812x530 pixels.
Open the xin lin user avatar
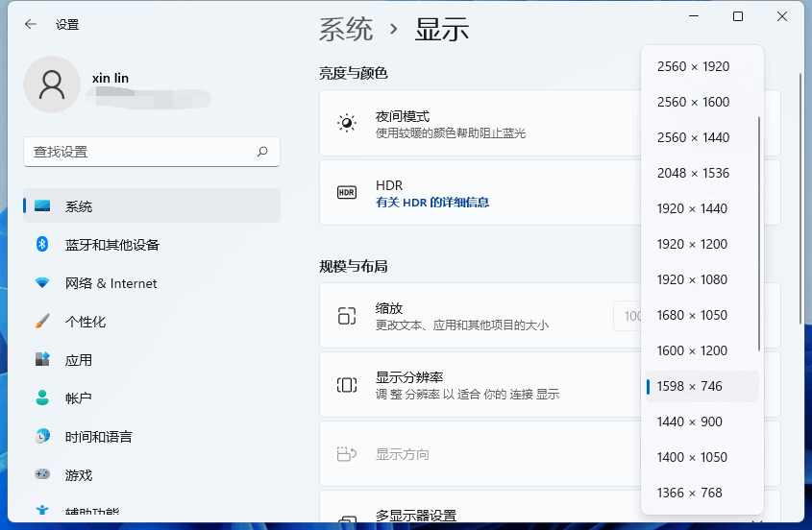pyautogui.click(x=52, y=84)
